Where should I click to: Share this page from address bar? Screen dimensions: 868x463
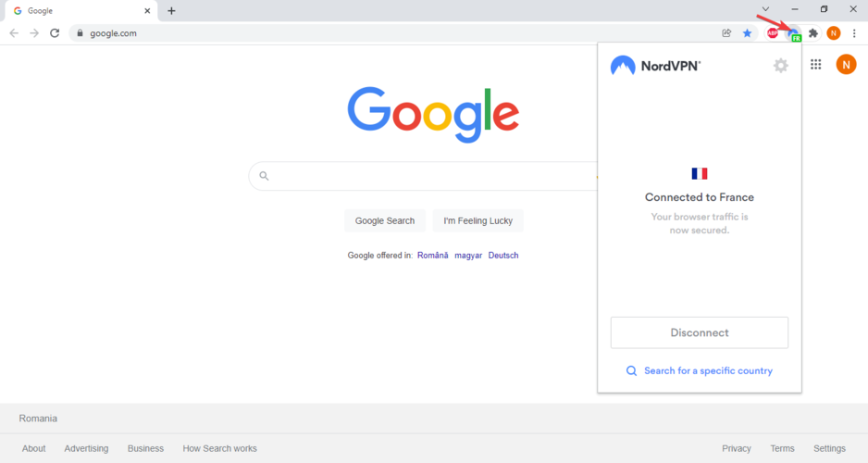pos(727,33)
